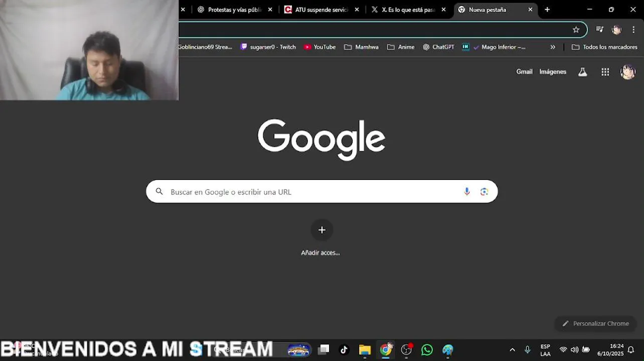Click the magnifier icon in search box
The image size is (644, 361).
click(x=159, y=192)
